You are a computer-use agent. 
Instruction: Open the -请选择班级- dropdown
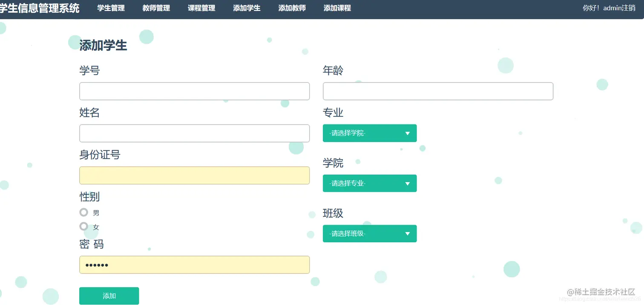[x=370, y=234]
